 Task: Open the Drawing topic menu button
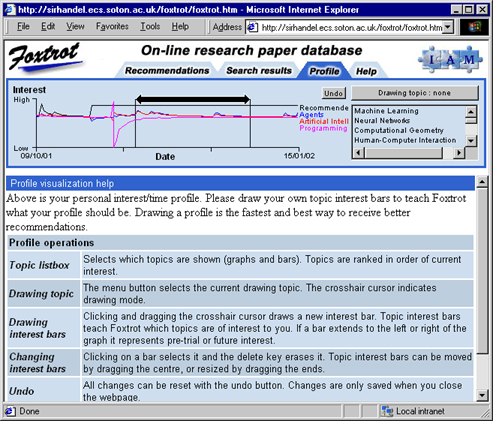[x=415, y=93]
